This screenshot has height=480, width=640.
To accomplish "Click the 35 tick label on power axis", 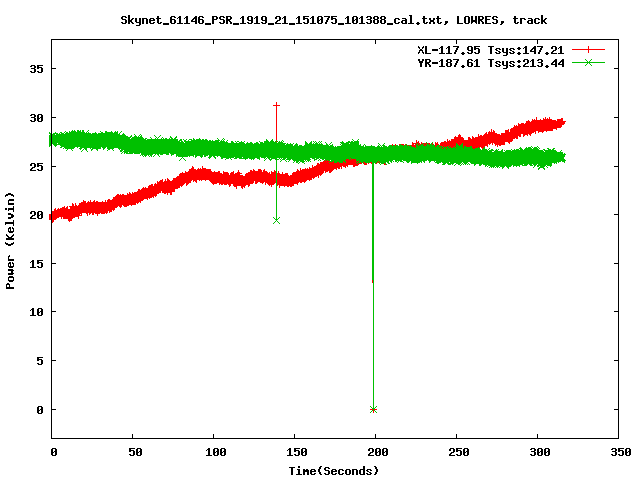I will pyautogui.click(x=36, y=69).
